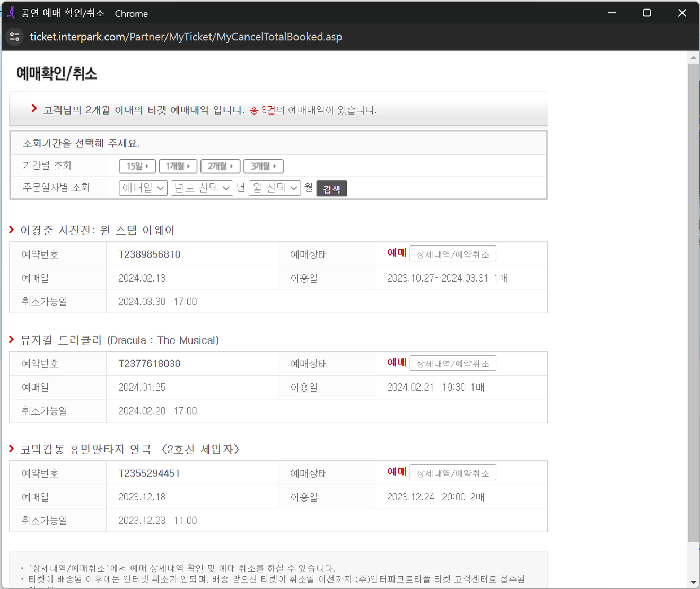Open 상세내역/예약취소 for 뮤지컬 드라큘라
This screenshot has height=589, width=700.
[453, 363]
